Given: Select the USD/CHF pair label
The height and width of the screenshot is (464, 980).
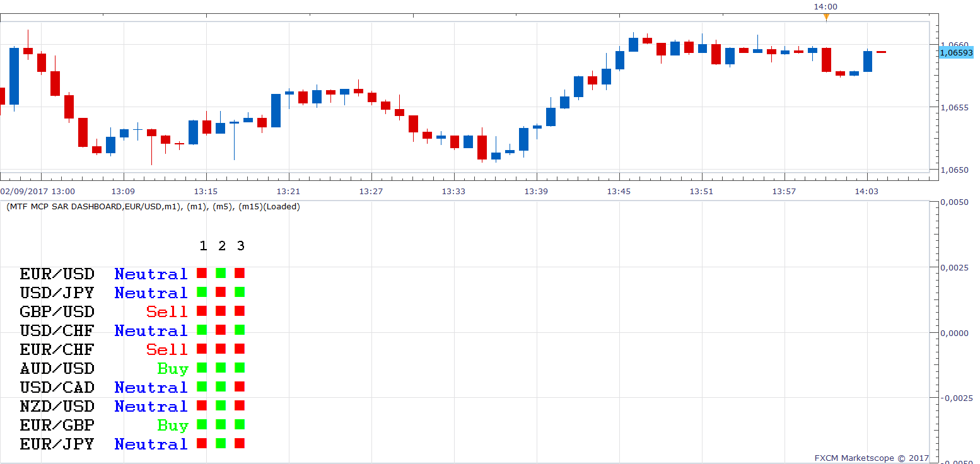Looking at the screenshot, I should point(57,331).
